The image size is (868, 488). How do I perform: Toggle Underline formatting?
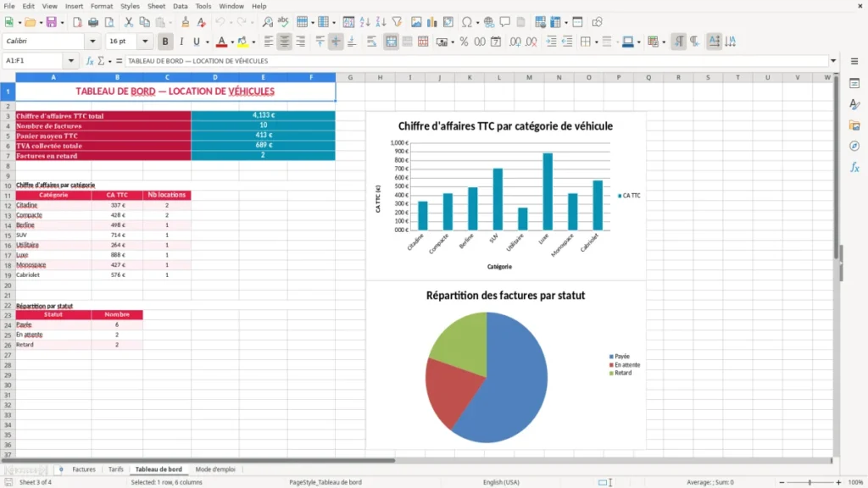[x=196, y=42]
